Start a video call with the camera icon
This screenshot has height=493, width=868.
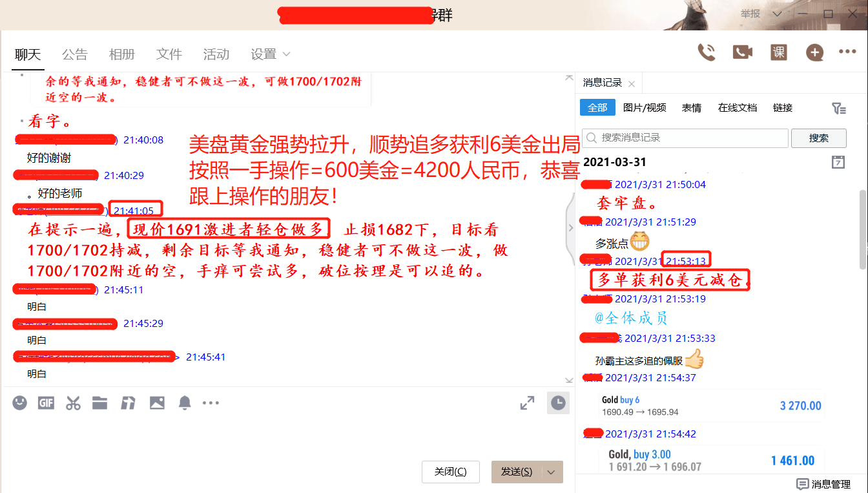point(743,53)
